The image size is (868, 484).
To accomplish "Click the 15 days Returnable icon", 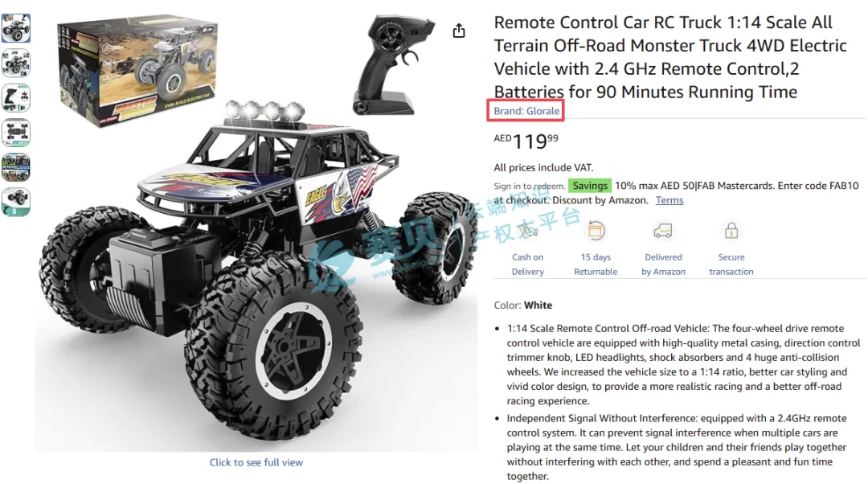I will pyautogui.click(x=596, y=231).
